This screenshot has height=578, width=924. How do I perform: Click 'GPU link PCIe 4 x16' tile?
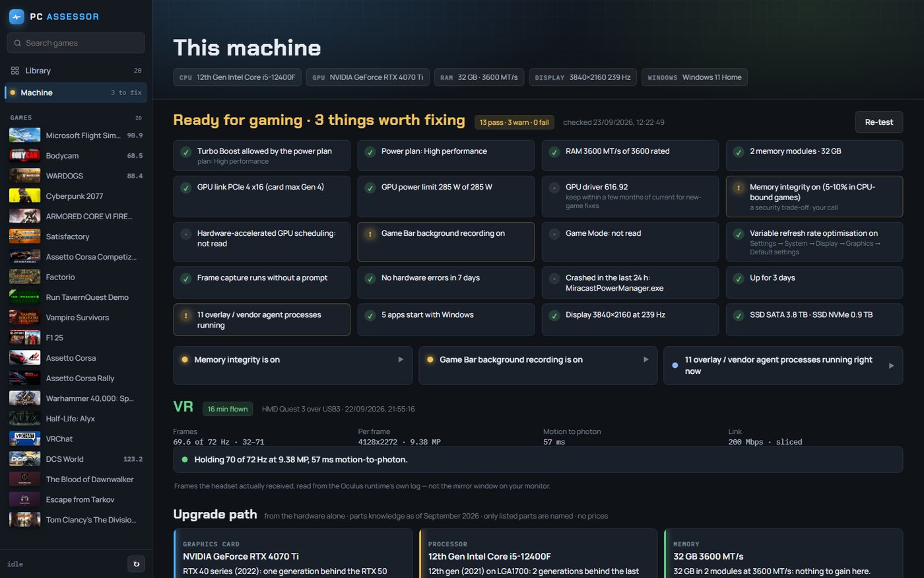[261, 196]
